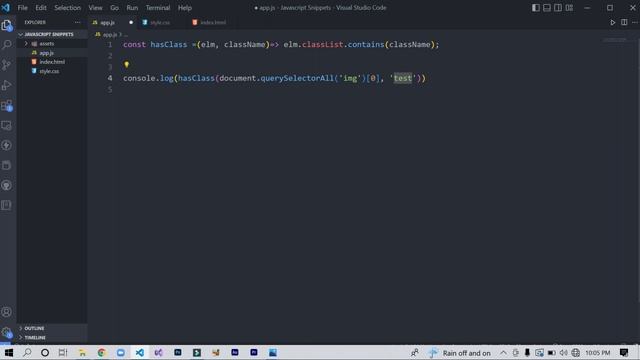Run the code with the play icon
This screenshot has width=640, height=360.
point(613,22)
